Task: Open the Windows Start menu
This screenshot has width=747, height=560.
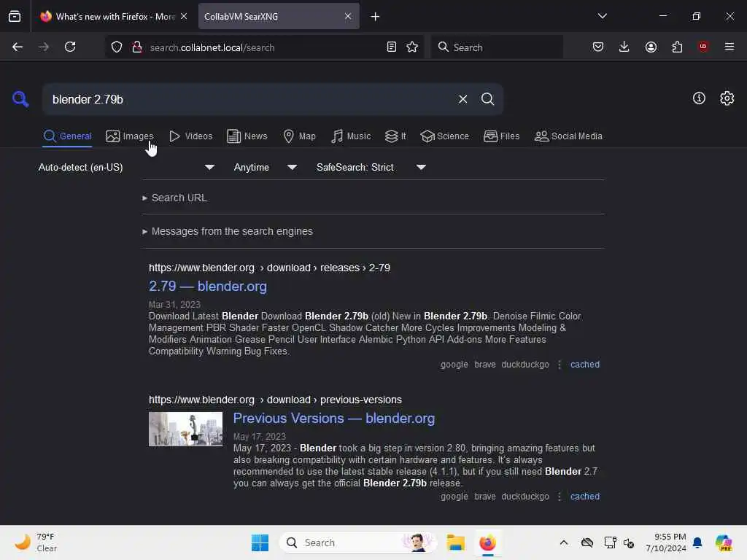Action: click(x=260, y=542)
